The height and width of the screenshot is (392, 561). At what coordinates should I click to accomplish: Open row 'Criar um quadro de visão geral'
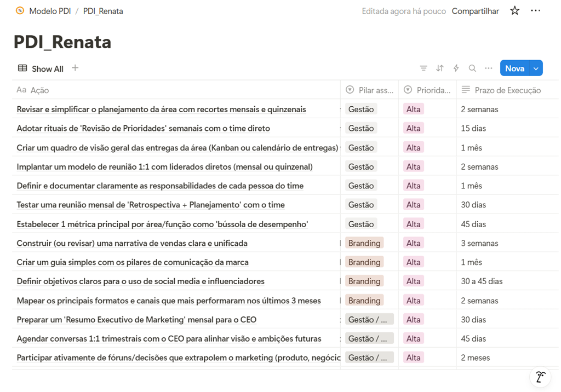point(178,147)
